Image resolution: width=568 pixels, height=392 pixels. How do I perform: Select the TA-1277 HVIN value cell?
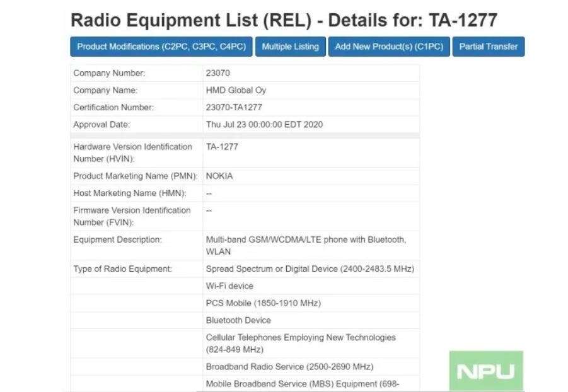[222, 147]
